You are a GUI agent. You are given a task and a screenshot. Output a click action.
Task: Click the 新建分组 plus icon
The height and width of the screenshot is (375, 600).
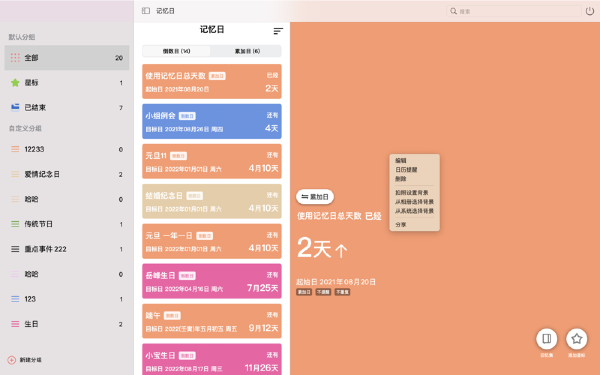coord(11,360)
